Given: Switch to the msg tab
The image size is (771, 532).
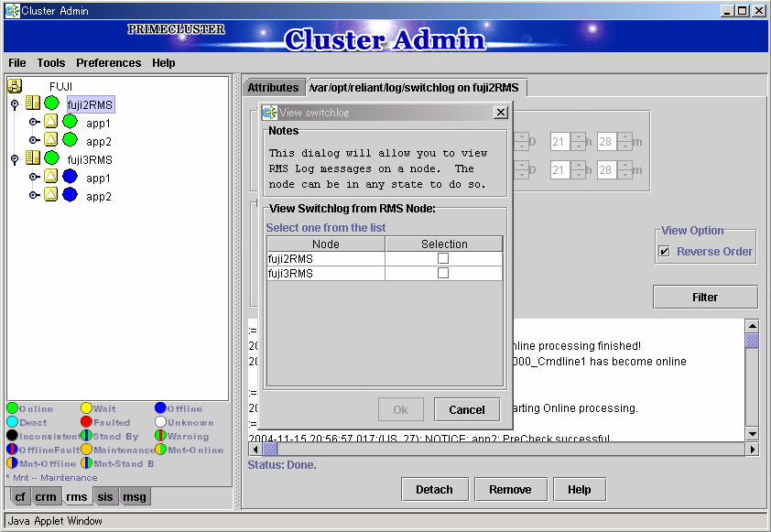Looking at the screenshot, I should (135, 497).
